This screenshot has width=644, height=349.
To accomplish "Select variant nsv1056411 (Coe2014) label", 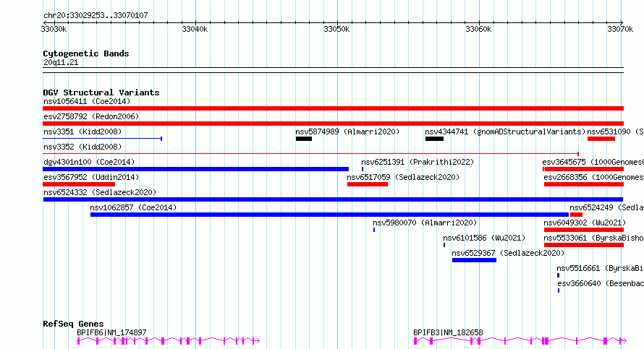I will [87, 101].
